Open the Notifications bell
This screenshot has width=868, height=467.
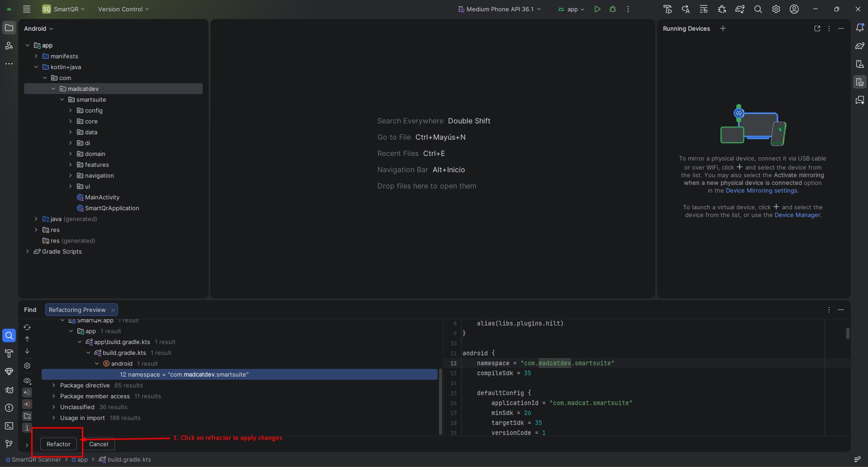tap(860, 28)
